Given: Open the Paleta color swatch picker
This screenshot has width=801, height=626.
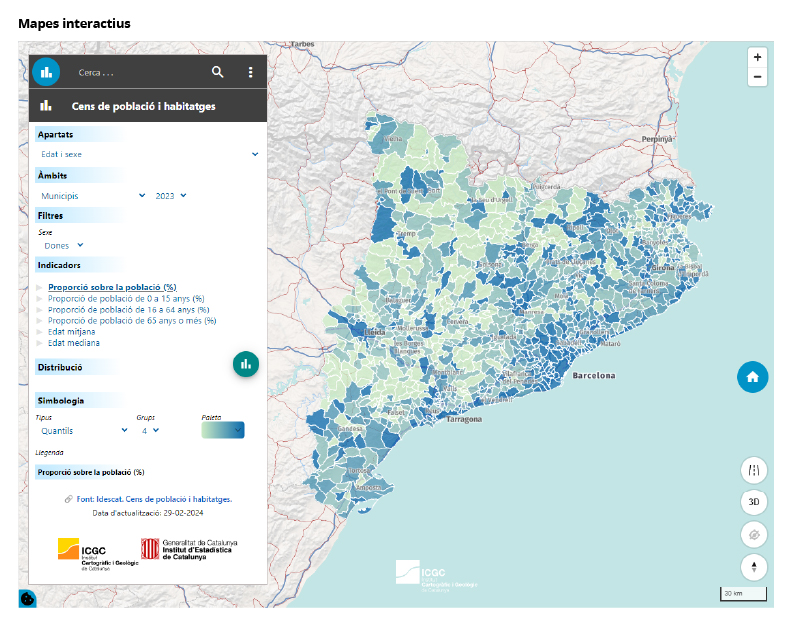Looking at the screenshot, I should pyautogui.click(x=224, y=429).
